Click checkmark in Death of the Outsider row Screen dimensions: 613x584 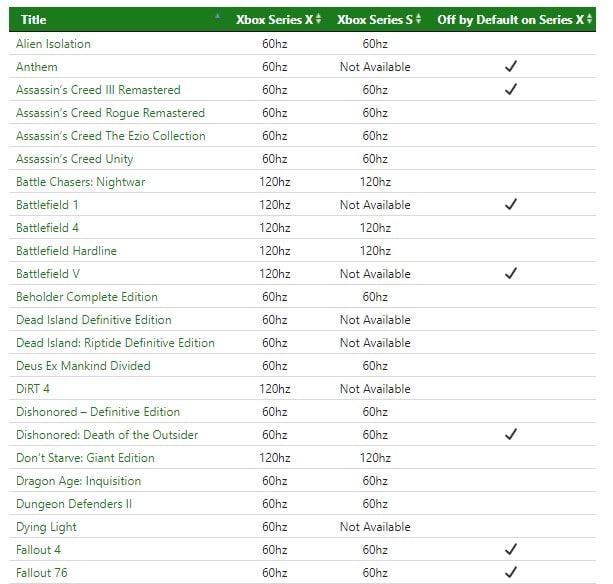point(511,434)
